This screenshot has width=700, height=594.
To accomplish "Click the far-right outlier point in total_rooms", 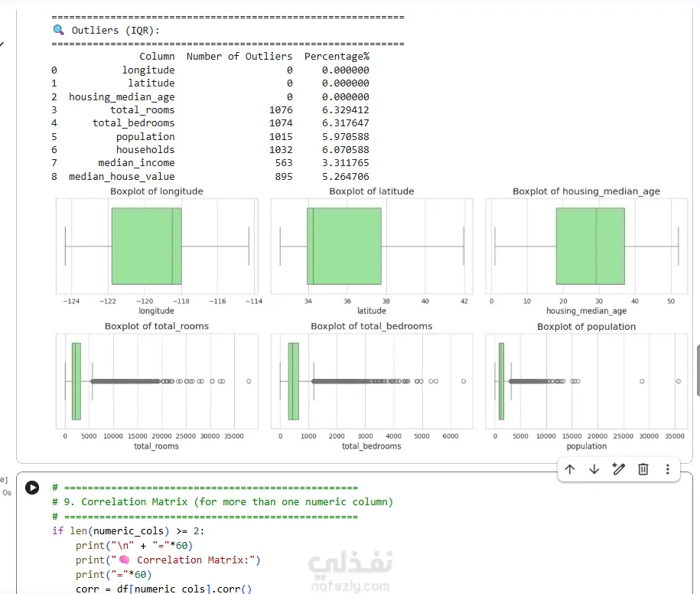I will tap(249, 381).
